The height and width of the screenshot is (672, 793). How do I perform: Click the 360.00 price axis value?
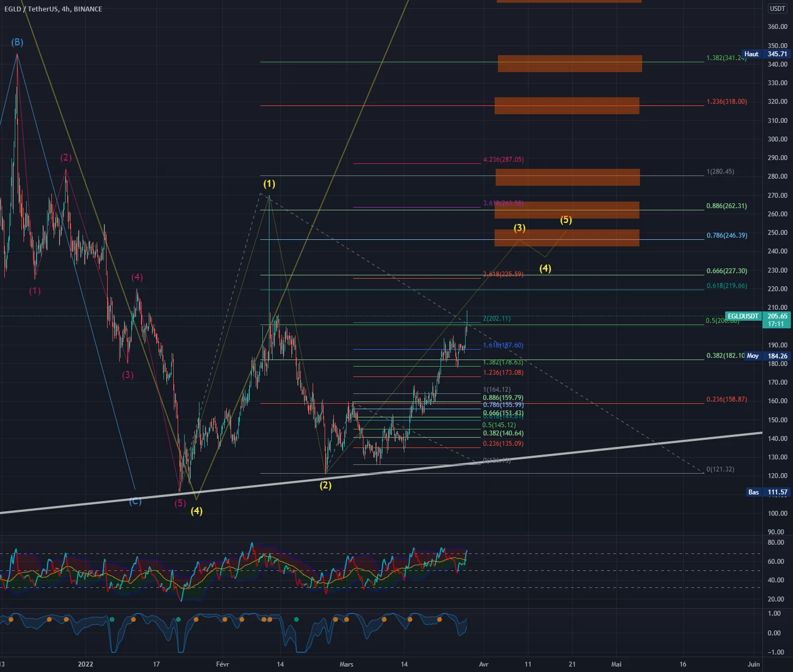[777, 27]
